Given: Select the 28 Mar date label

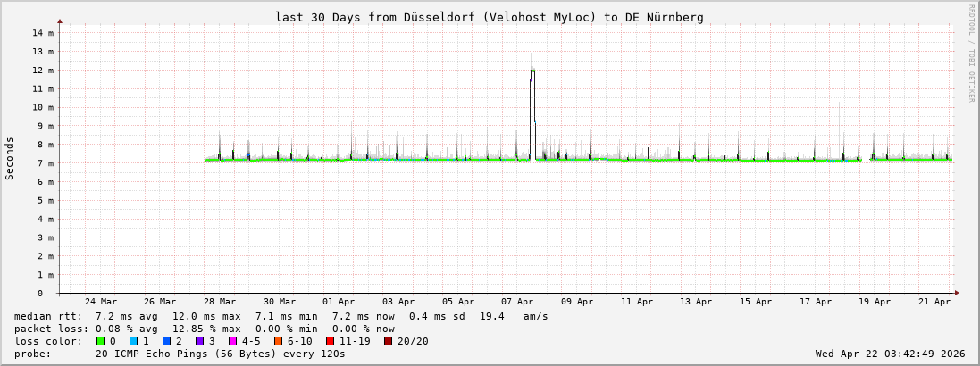Looking at the screenshot, I should tap(220, 302).
